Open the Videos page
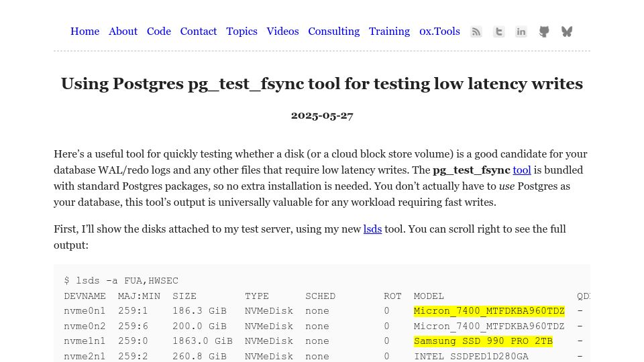This screenshot has width=644, height=362. coord(283,32)
